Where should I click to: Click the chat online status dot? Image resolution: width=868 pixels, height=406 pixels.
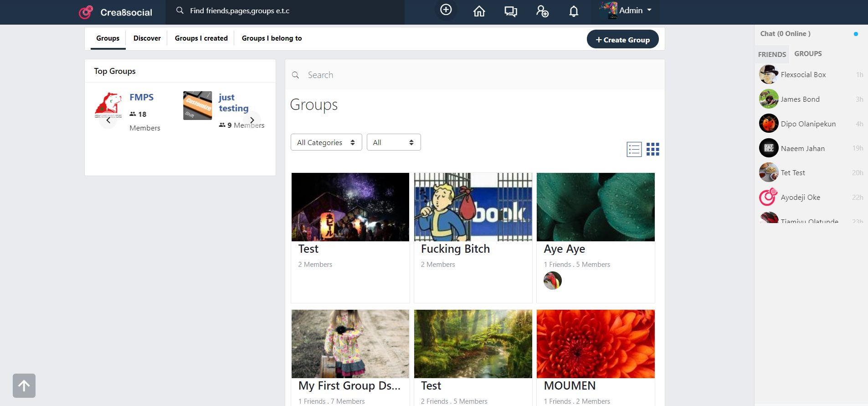tap(856, 34)
